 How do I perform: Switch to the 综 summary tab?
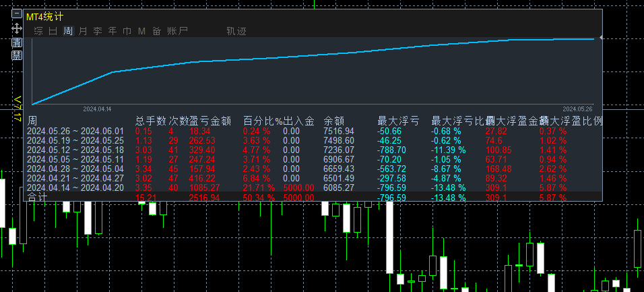click(38, 31)
